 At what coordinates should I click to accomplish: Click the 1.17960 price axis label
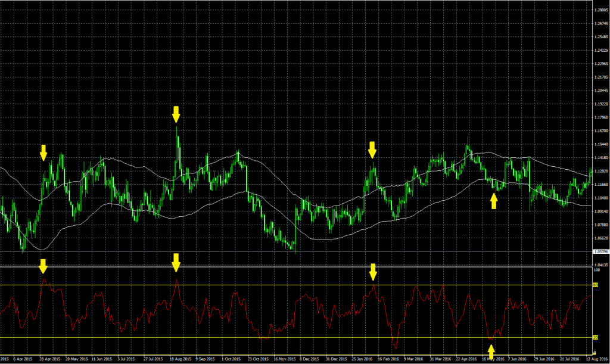coord(602,117)
